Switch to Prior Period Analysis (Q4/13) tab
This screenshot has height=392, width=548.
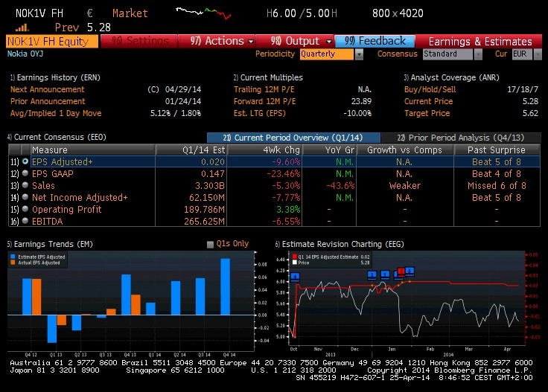461,138
